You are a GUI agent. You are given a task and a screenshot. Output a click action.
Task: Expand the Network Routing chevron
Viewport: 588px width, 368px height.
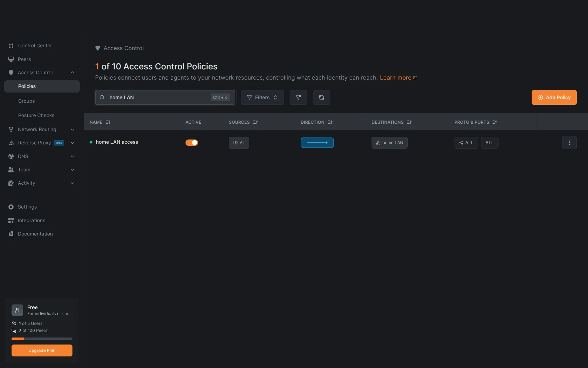[72, 129]
